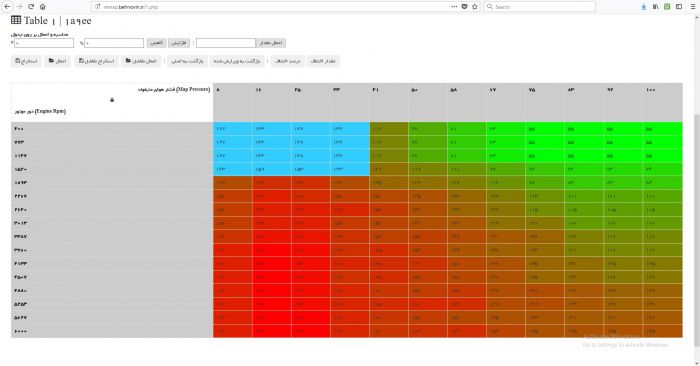Click the درصد اختلاف button

click(x=288, y=61)
